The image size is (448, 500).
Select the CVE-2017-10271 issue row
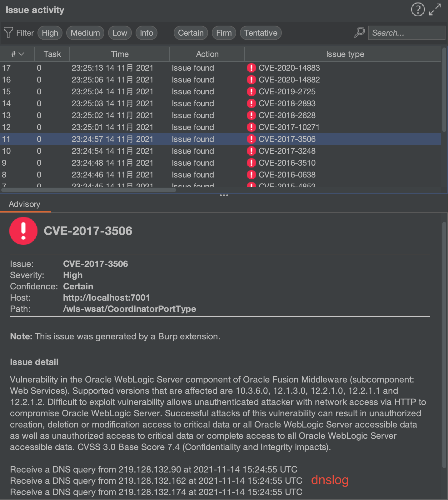(221, 127)
